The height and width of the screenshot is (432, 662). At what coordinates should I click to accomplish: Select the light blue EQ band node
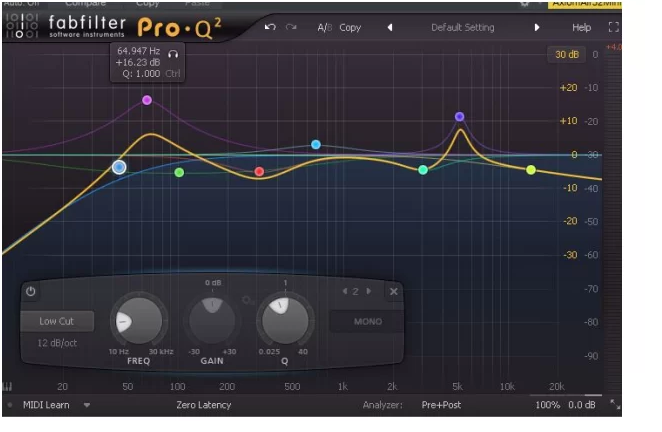[x=316, y=144]
